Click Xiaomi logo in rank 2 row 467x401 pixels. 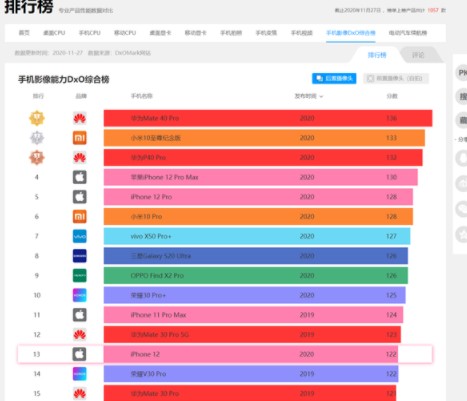(80, 138)
